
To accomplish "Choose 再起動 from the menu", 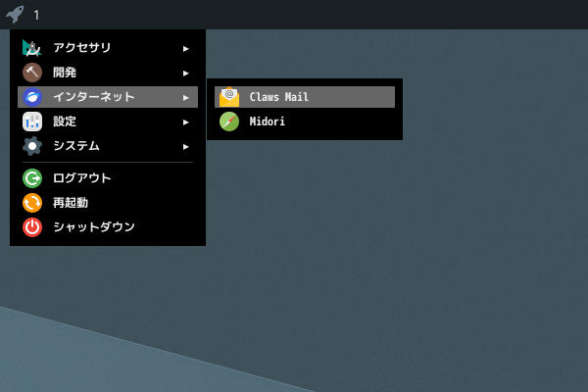I will tap(108, 203).
